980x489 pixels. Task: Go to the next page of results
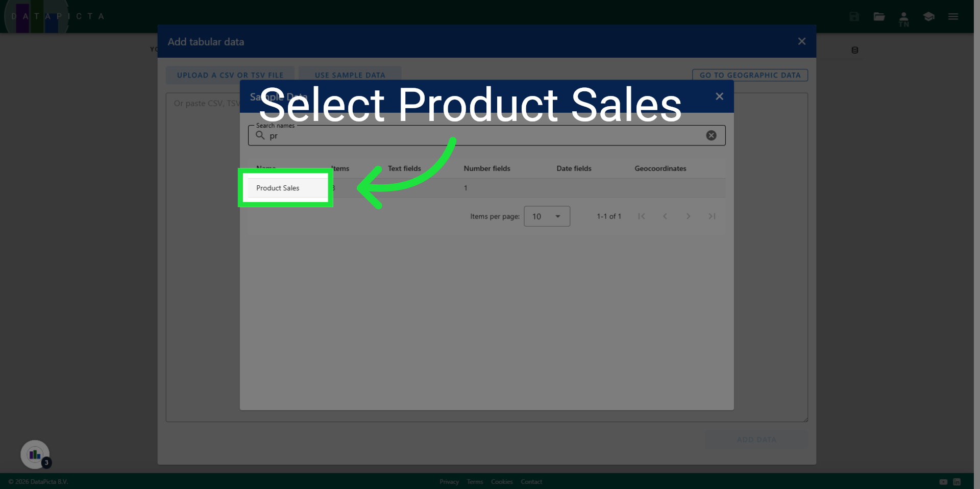(688, 216)
